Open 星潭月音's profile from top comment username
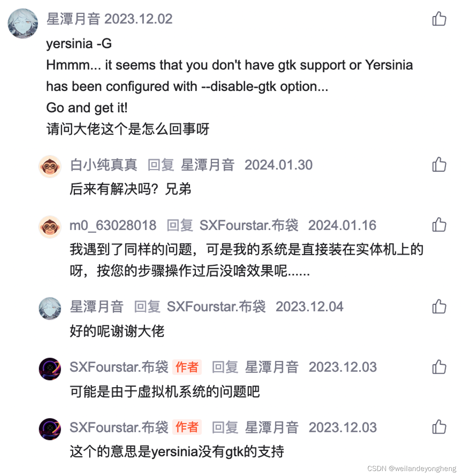The width and height of the screenshot is (462, 476). [73, 19]
